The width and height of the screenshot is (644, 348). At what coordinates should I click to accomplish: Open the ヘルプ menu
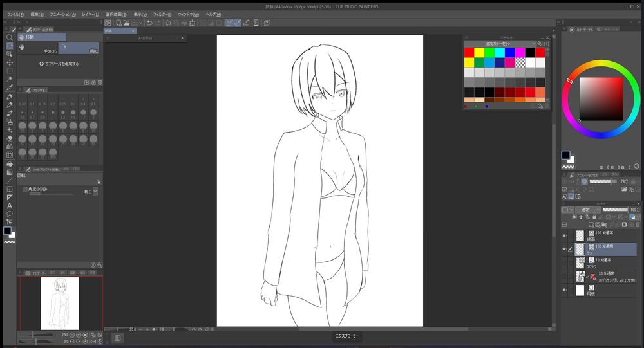tap(213, 14)
